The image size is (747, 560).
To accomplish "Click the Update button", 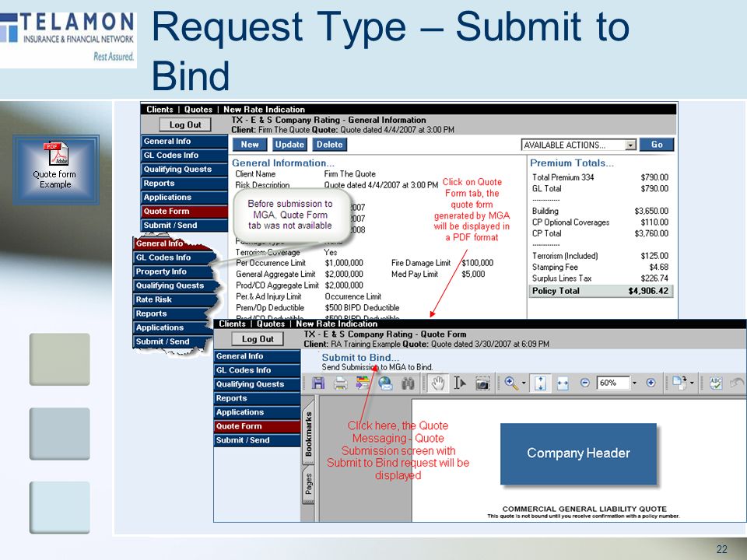I will pyautogui.click(x=289, y=145).
